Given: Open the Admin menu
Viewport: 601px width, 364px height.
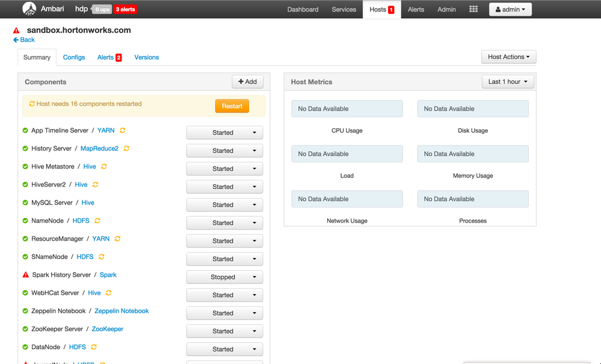Looking at the screenshot, I should tap(446, 10).
